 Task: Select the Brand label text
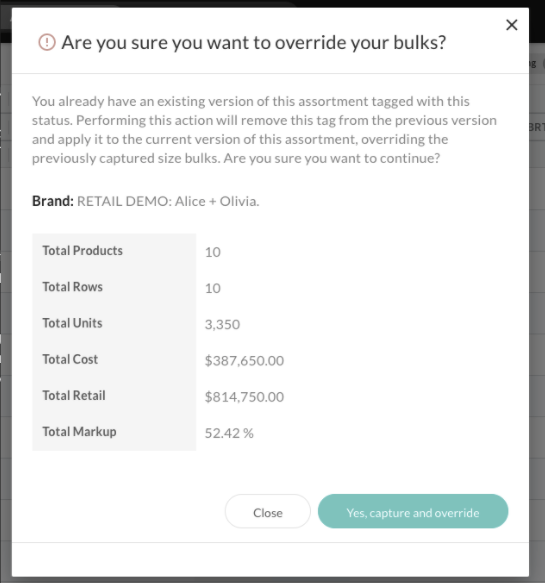tap(53, 201)
